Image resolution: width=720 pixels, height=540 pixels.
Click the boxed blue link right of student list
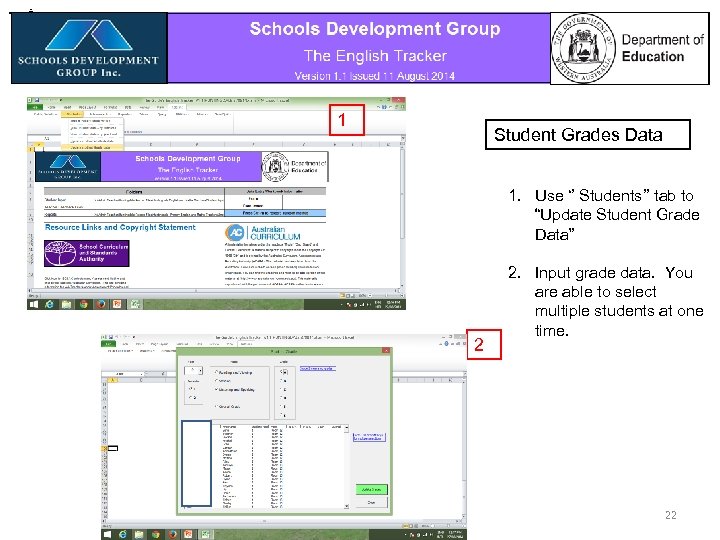click(x=369, y=437)
